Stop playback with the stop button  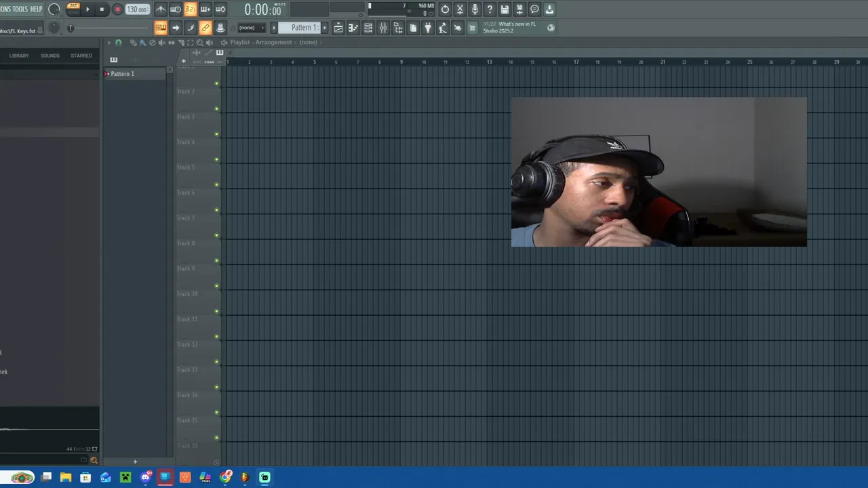coord(102,9)
